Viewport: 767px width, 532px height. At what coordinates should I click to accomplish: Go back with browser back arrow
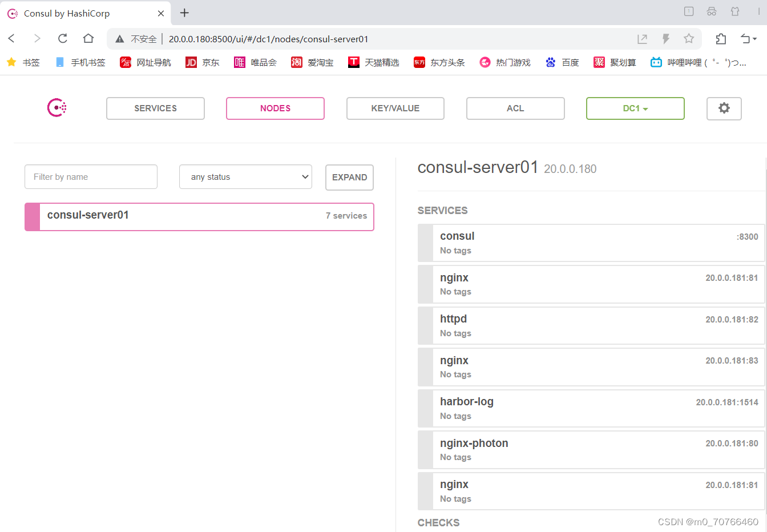11,38
